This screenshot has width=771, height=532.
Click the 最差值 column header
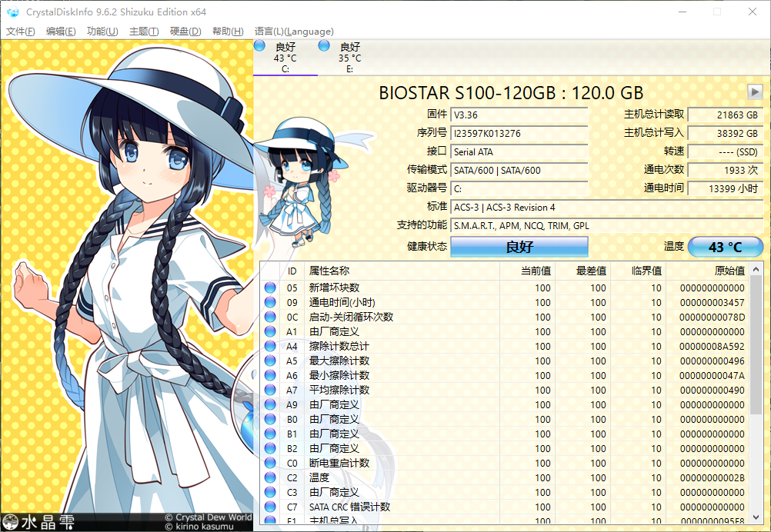click(582, 271)
